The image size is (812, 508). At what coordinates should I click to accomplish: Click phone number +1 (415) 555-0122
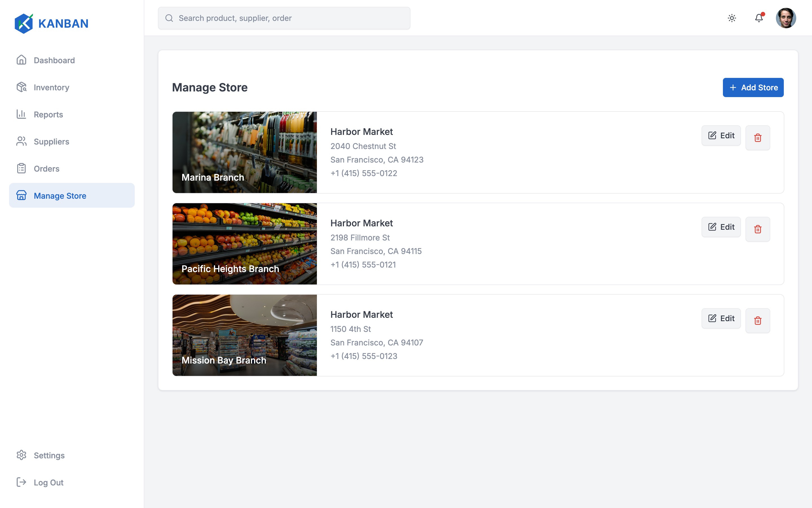coord(364,173)
